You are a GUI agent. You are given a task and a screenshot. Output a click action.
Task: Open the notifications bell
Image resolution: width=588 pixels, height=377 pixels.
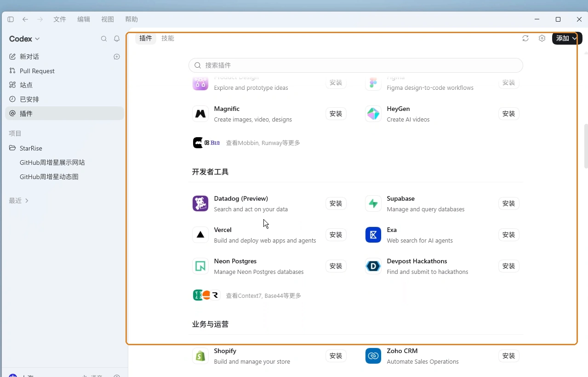pyautogui.click(x=117, y=39)
